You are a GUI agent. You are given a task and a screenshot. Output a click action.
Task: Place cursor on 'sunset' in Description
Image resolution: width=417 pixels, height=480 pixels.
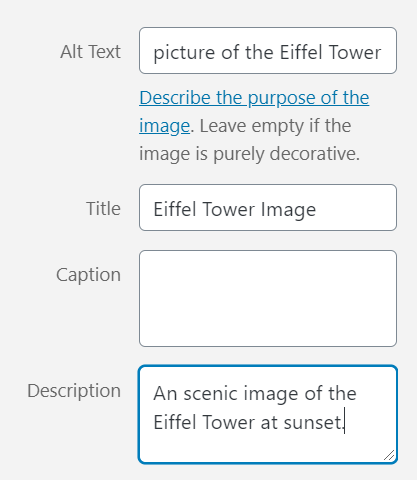point(313,422)
